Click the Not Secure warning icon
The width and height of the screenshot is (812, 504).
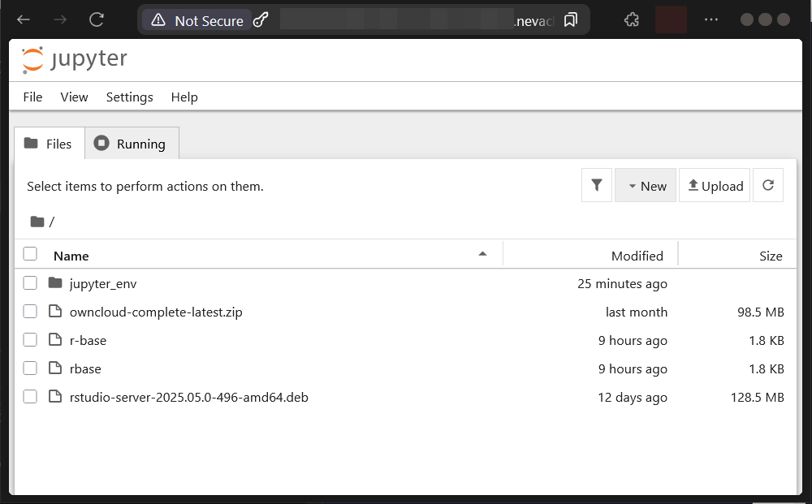tap(158, 20)
